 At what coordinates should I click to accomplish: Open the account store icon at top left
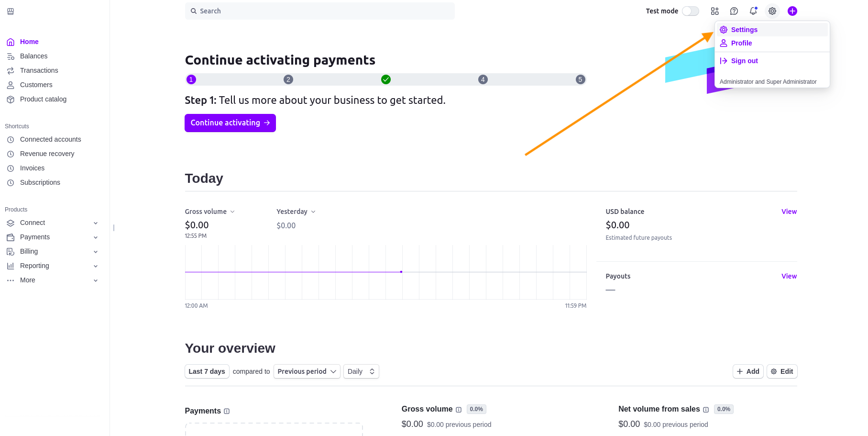[11, 11]
